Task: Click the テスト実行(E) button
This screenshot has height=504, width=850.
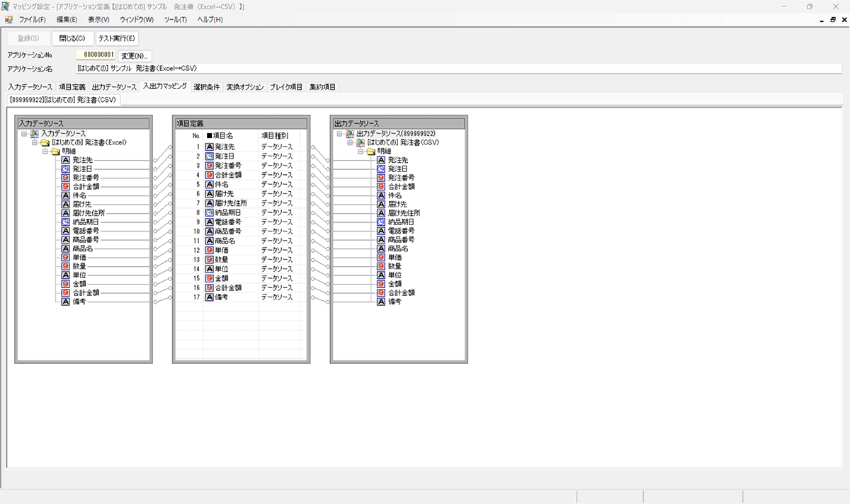Action: [117, 38]
